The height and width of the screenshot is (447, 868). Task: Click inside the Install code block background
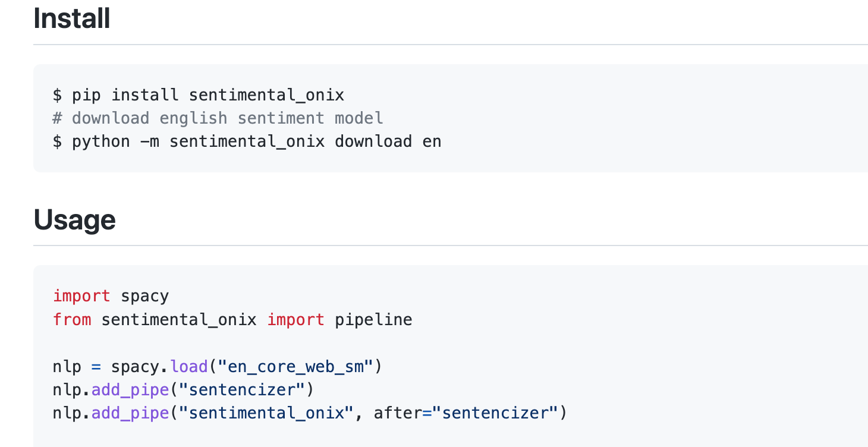pos(595,118)
